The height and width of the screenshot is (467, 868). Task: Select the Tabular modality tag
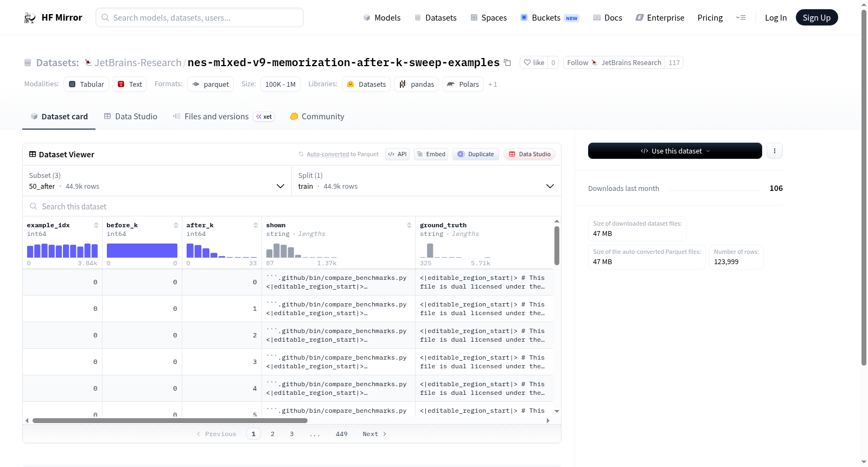coord(86,84)
